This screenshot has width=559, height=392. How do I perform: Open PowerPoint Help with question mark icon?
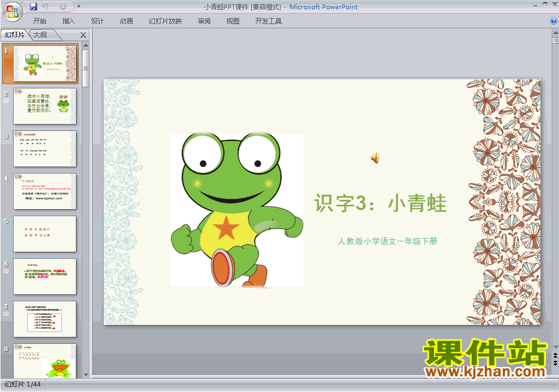click(554, 21)
